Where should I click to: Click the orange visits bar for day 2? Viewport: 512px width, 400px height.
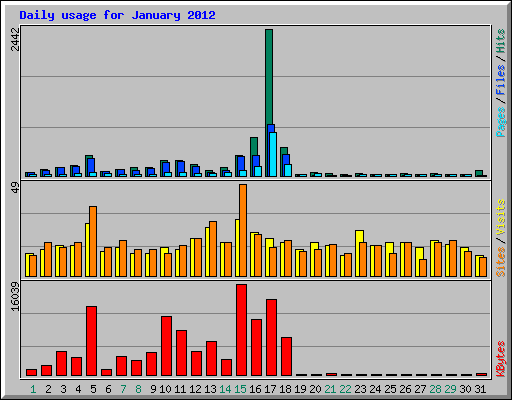click(x=48, y=259)
